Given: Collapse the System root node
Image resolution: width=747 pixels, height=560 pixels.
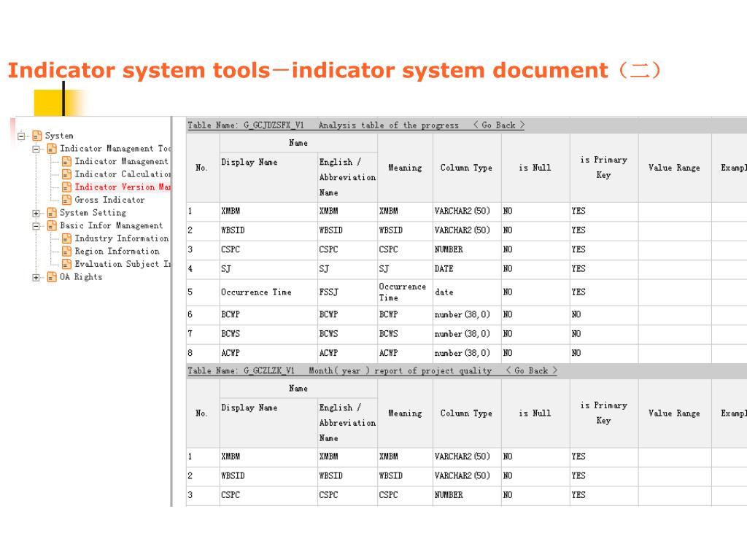Looking at the screenshot, I should point(21,136).
